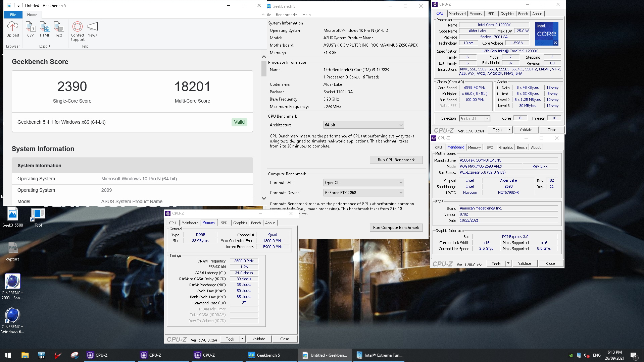Viewport: 644px width, 362px height.
Task: Click Validate in CPU-Z Memory window
Action: click(259, 339)
